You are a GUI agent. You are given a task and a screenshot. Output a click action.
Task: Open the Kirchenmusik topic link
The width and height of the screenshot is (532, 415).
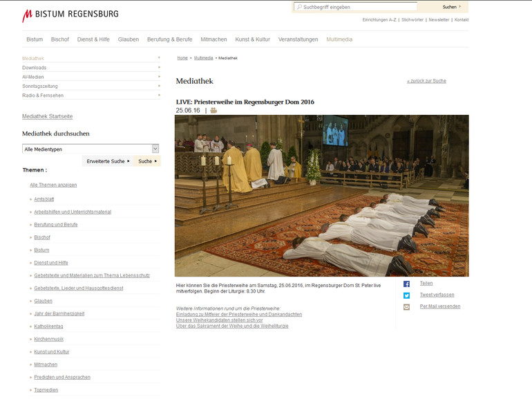tap(51, 339)
